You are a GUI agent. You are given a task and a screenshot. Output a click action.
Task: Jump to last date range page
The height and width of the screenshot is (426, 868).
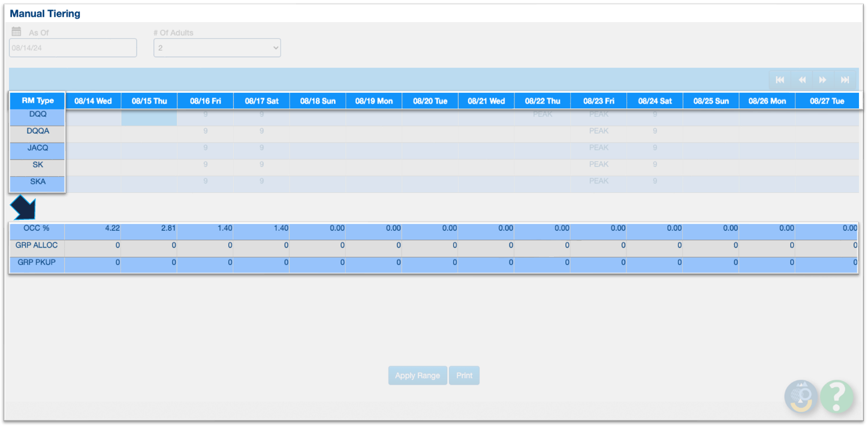coord(845,80)
